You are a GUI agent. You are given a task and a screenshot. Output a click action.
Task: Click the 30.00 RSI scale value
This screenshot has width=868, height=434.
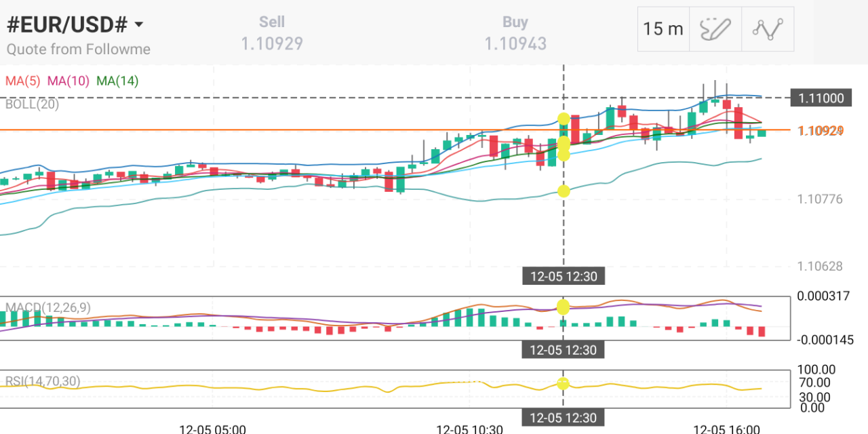[814, 397]
